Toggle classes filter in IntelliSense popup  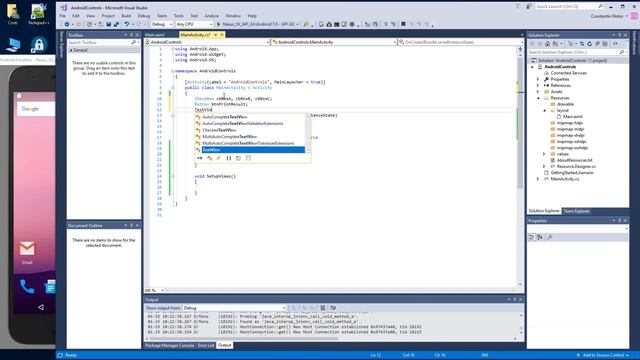[x=209, y=158]
